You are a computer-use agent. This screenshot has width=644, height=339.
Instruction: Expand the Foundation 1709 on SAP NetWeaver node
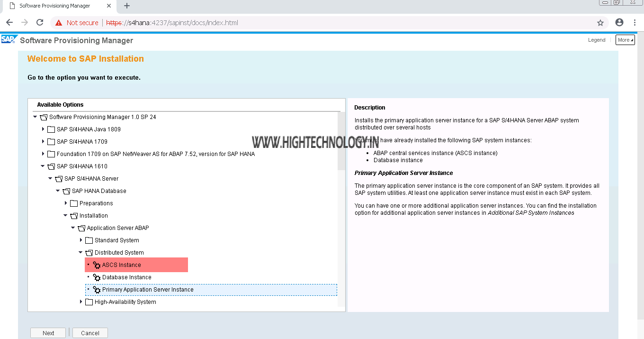[x=43, y=154]
